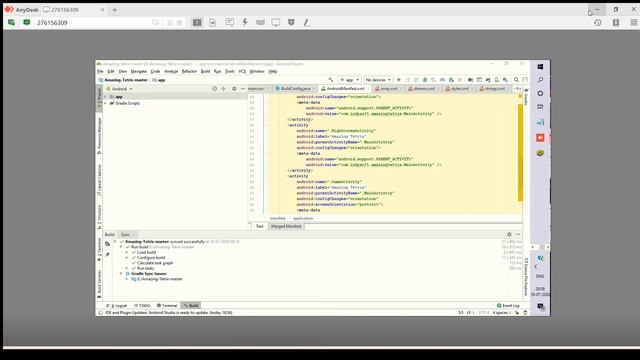Viewport: 640px width, 360px height.
Task: Switch to BuildConfig.java editor tab
Action: (x=295, y=89)
